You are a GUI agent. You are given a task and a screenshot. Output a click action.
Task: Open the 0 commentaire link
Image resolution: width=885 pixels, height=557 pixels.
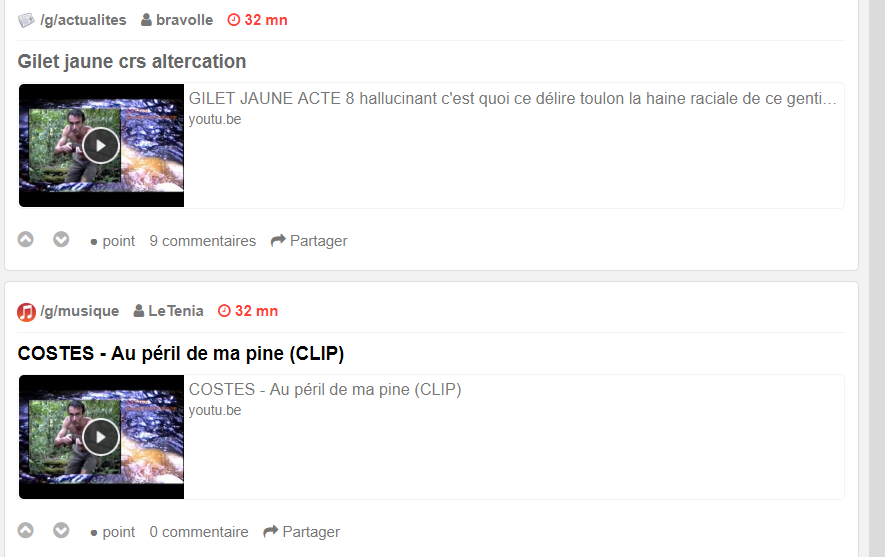(x=199, y=532)
